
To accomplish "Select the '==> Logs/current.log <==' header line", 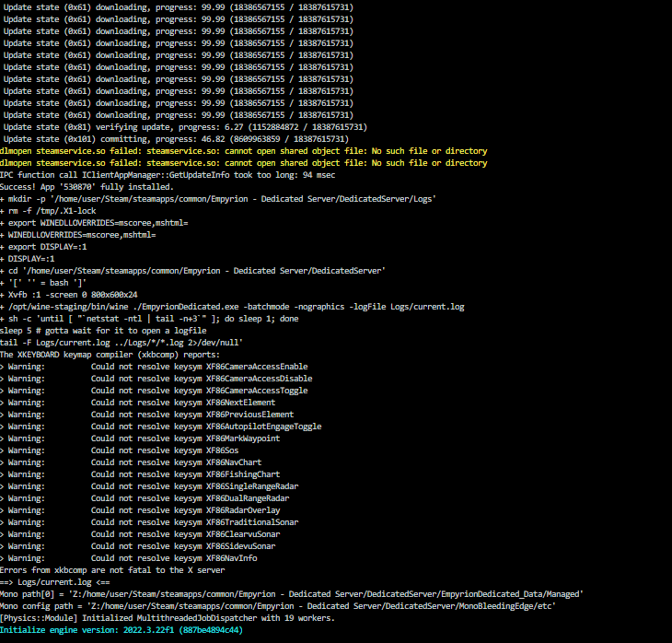I will coord(55,583).
